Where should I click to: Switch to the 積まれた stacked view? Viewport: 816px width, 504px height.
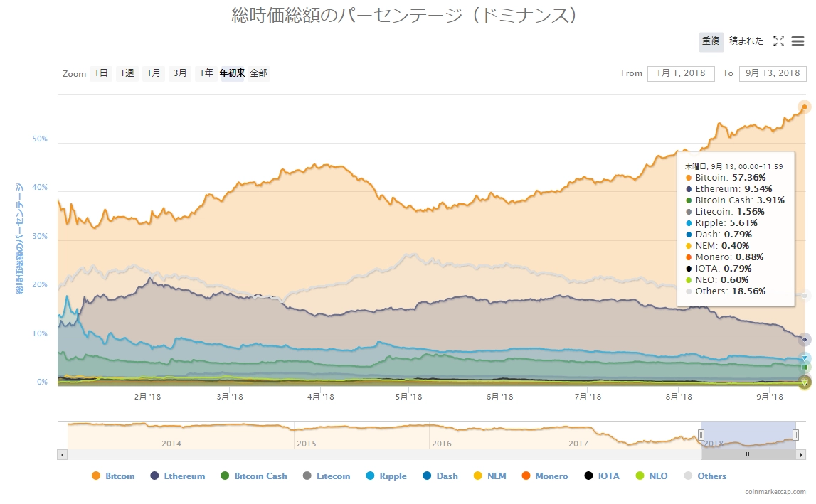[x=746, y=41]
